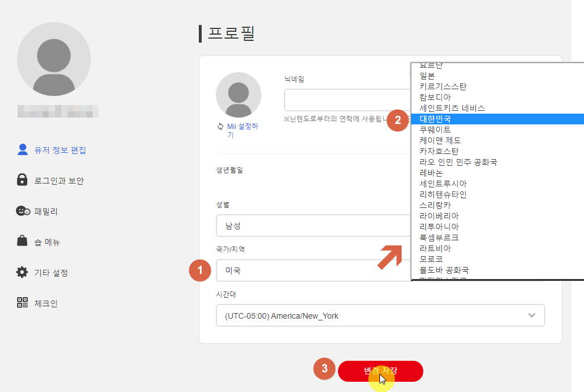The image size is (584, 392).
Task: Click the lock icon beside 로그인과 보안
Action: click(22, 180)
